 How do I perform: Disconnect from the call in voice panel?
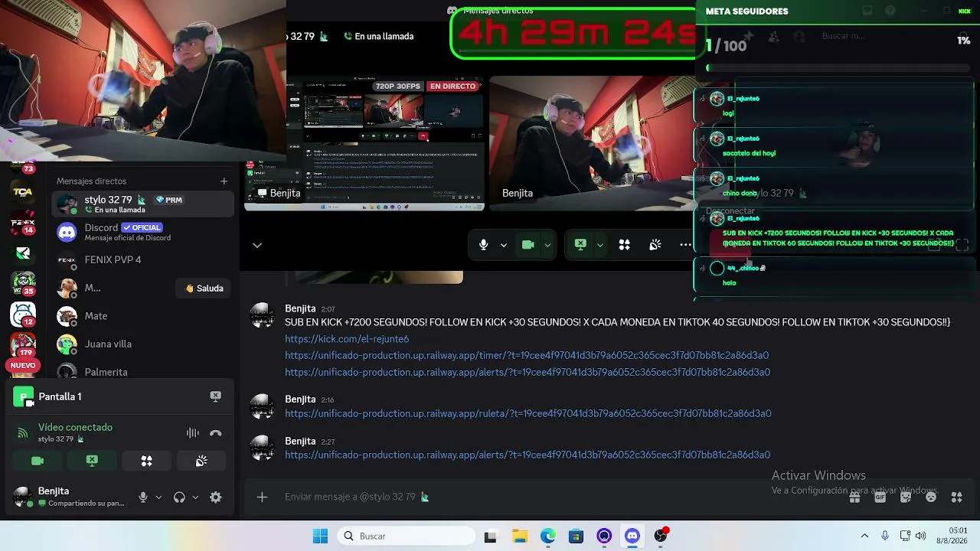[215, 433]
